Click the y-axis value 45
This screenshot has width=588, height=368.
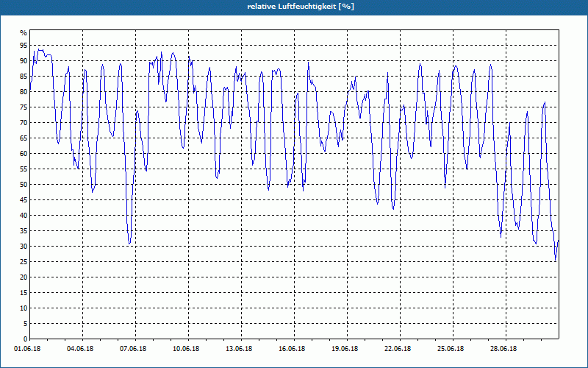coord(24,199)
